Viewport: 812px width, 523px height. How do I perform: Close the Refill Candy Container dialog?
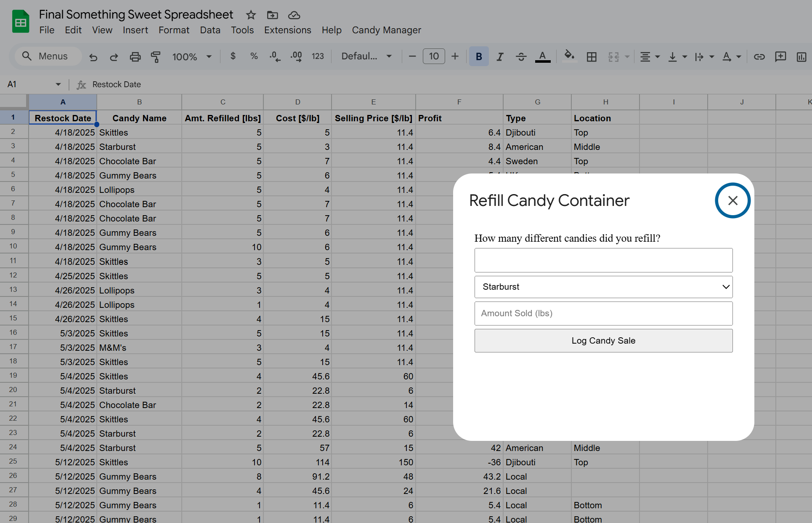click(733, 200)
